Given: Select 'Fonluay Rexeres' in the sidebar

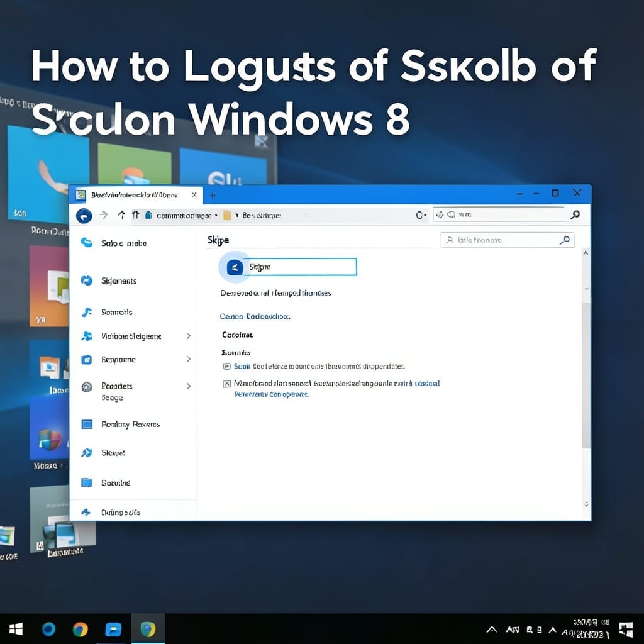Looking at the screenshot, I should click(x=131, y=425).
